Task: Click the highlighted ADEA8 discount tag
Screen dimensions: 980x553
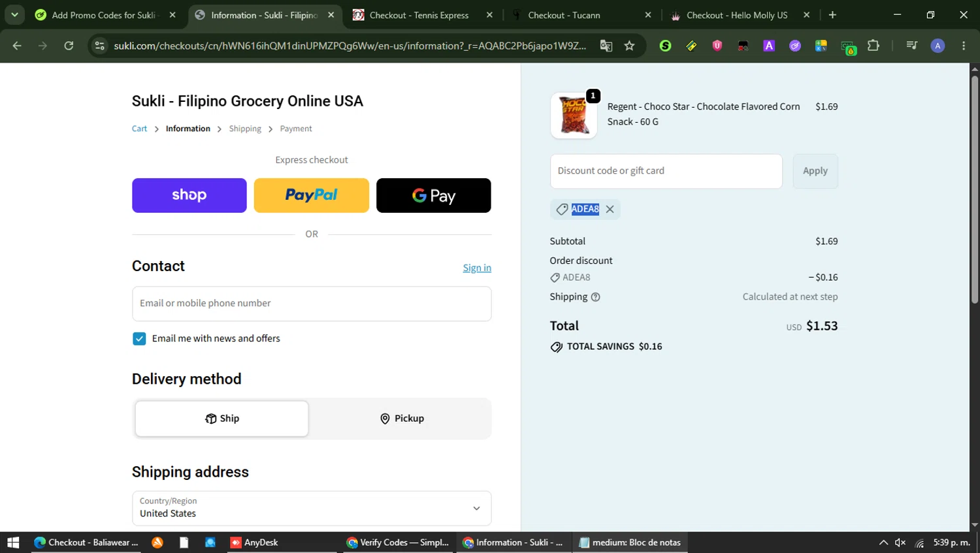Action: pos(585,209)
